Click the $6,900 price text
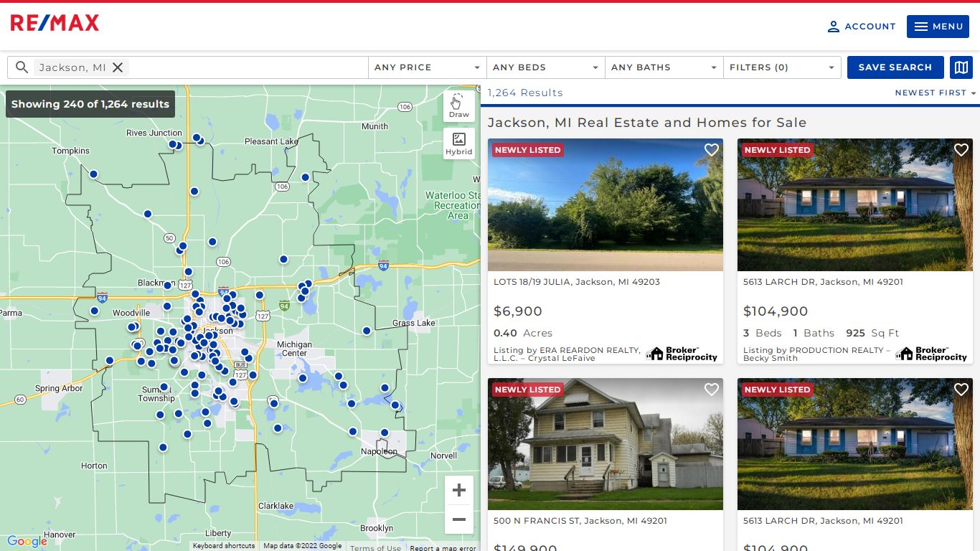The height and width of the screenshot is (551, 980). (518, 311)
